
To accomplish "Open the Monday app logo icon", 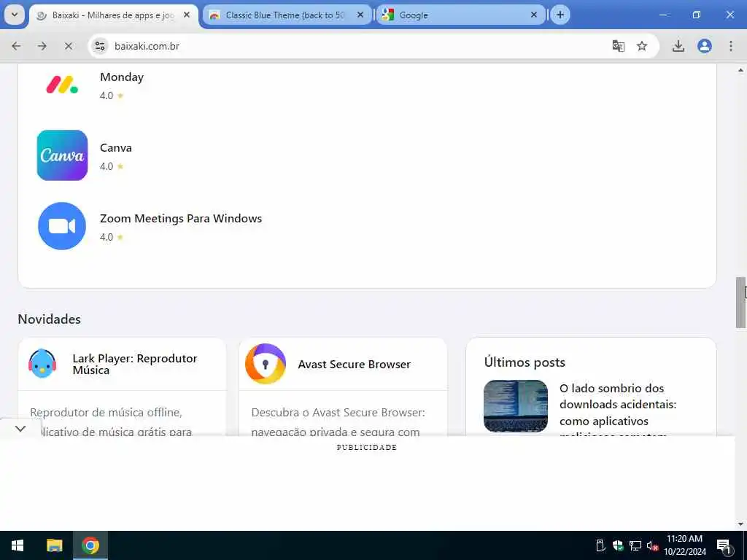I will (62, 85).
